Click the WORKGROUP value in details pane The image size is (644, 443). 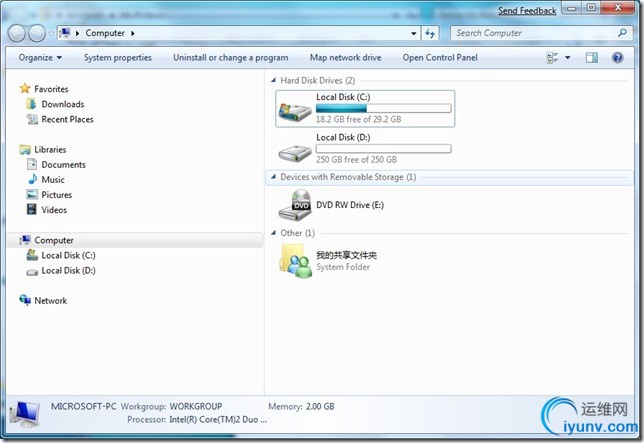coord(196,406)
